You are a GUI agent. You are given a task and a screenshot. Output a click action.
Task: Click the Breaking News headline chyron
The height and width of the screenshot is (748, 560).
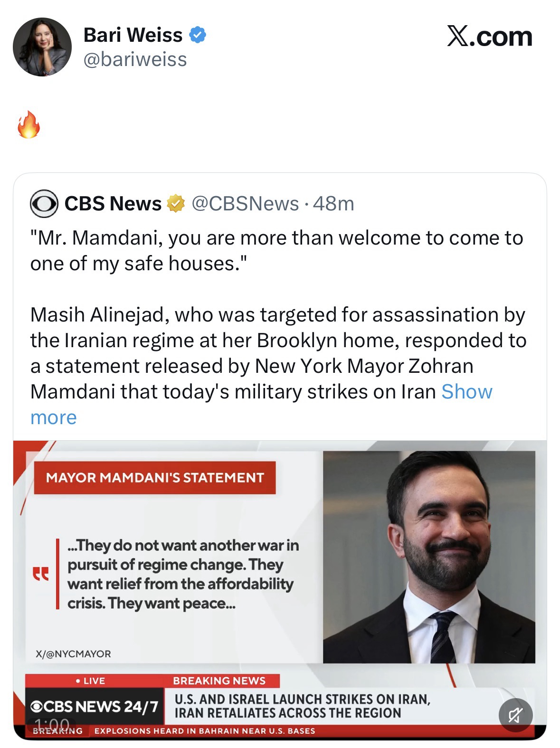point(302,706)
